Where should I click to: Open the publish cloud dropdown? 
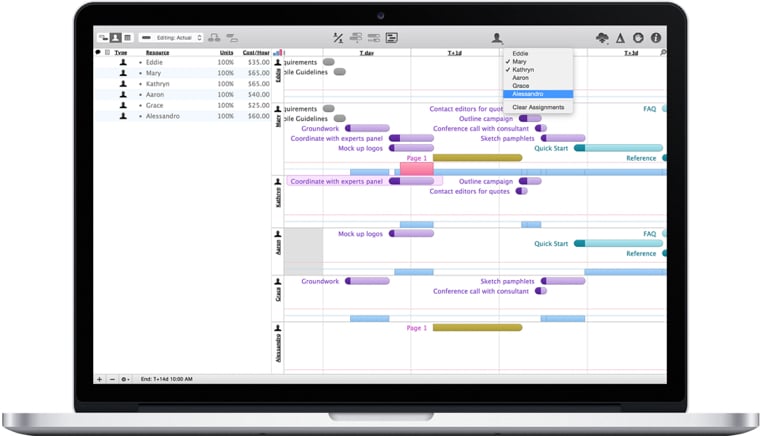point(602,38)
